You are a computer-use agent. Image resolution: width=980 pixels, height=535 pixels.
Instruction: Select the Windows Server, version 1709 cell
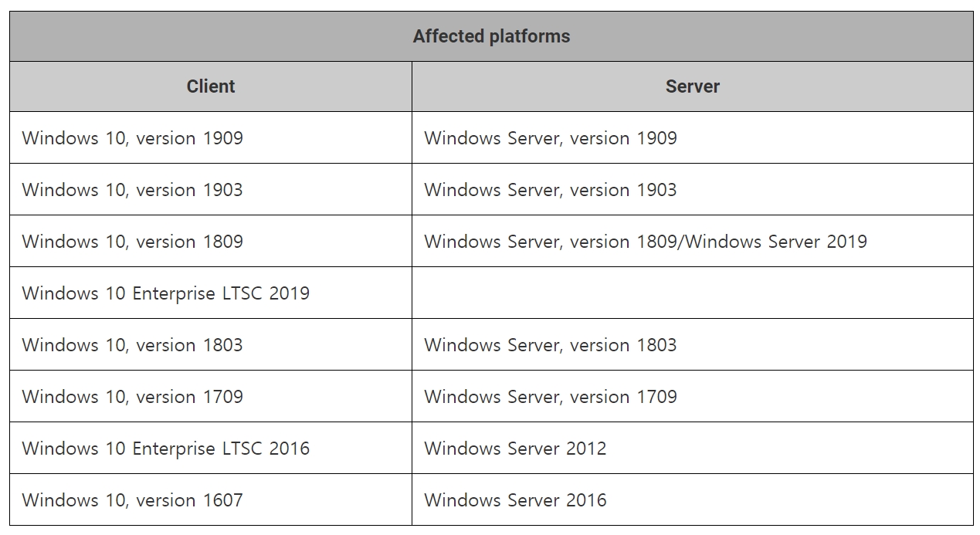click(x=550, y=397)
